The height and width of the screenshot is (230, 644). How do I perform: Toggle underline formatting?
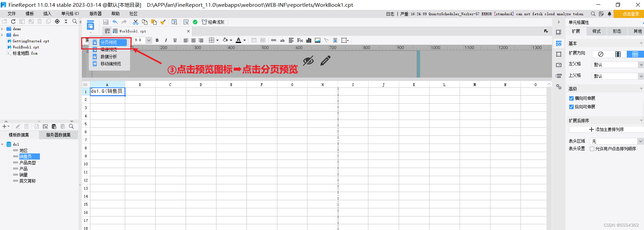[175, 40]
